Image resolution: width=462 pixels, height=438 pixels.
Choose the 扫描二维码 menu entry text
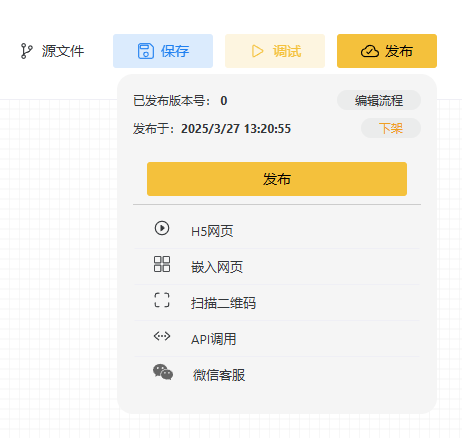pos(223,303)
